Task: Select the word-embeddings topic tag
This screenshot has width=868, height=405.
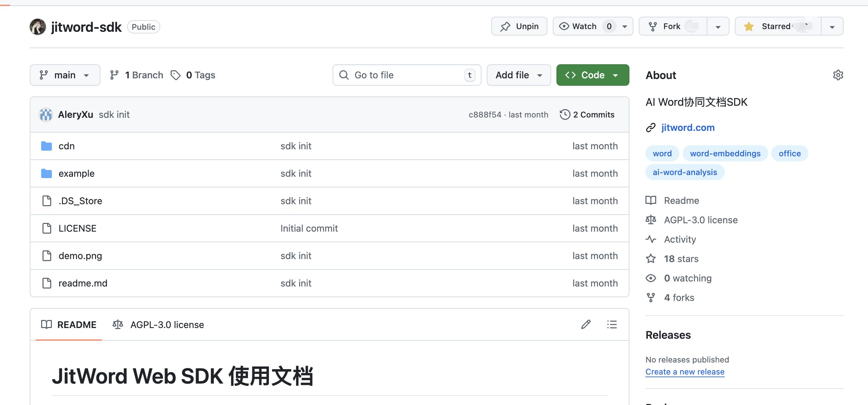Action: point(725,153)
